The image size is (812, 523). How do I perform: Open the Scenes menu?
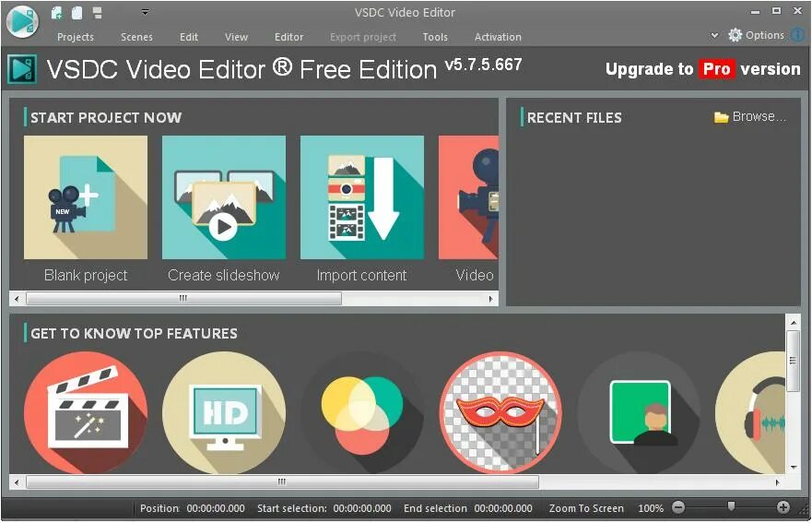[x=136, y=37]
